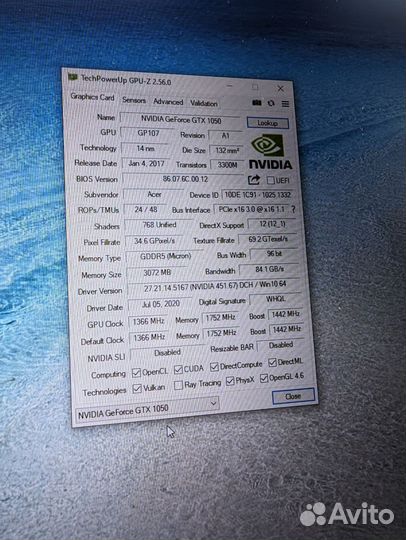This screenshot has height=540, width=406.
Task: Click the BIOS export share icon
Action: coord(254,179)
